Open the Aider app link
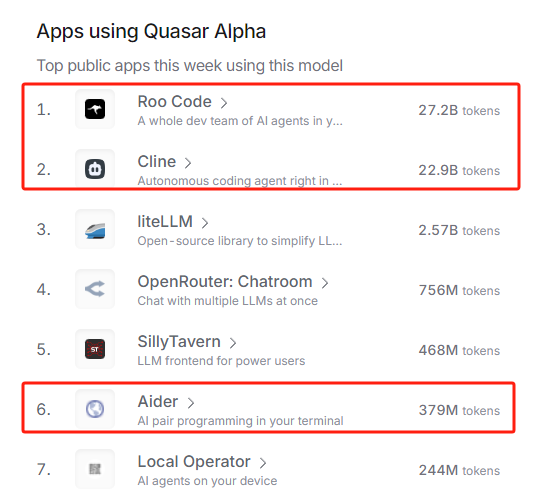Screen dimensions: 534x498 coord(158,402)
